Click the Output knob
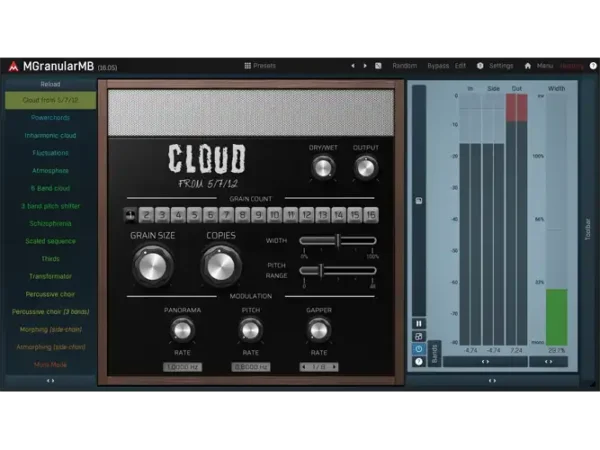 coord(366,168)
